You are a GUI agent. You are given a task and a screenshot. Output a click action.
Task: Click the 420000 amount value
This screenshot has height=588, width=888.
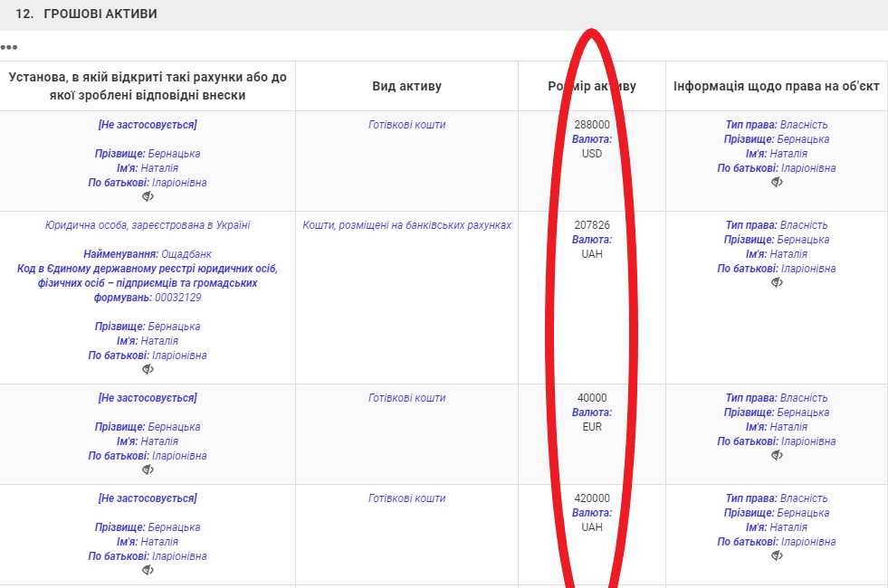coord(592,498)
